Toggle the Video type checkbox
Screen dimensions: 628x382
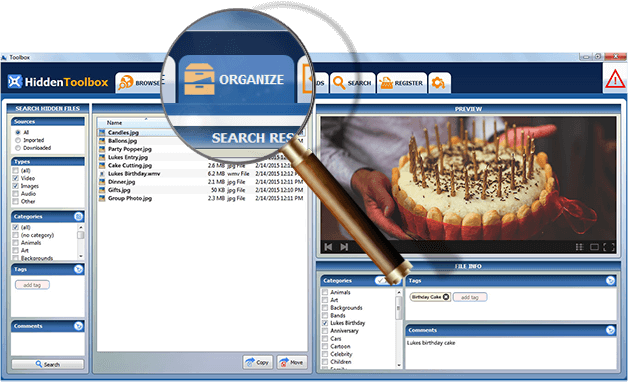tap(16, 178)
